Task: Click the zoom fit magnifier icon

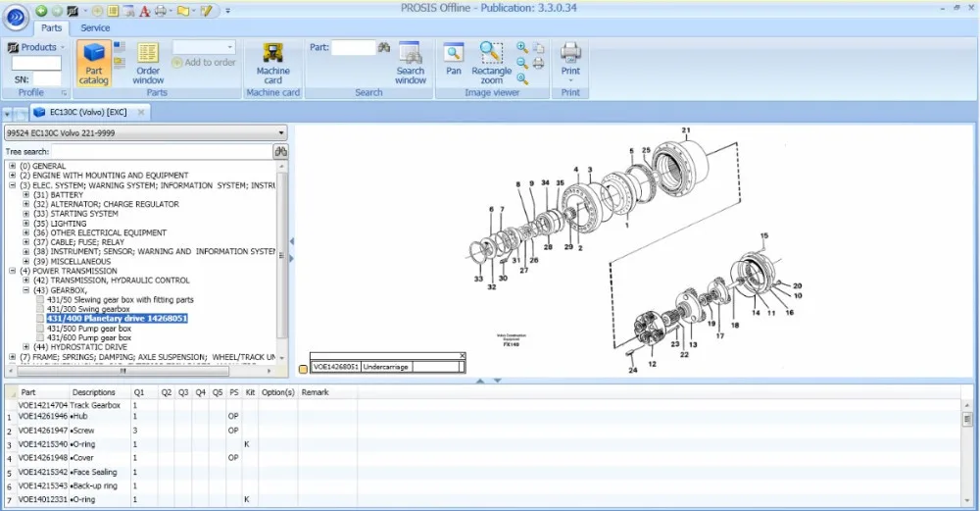Action: pyautogui.click(x=522, y=78)
